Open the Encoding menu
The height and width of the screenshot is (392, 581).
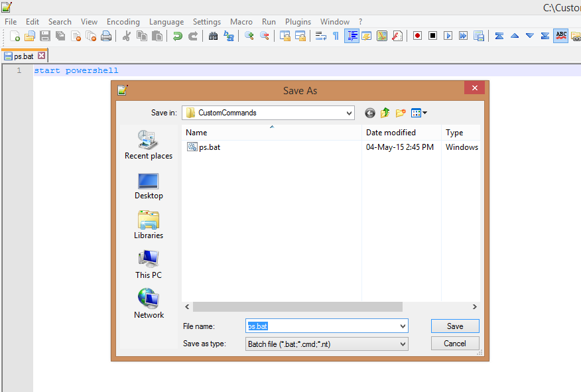[123, 22]
